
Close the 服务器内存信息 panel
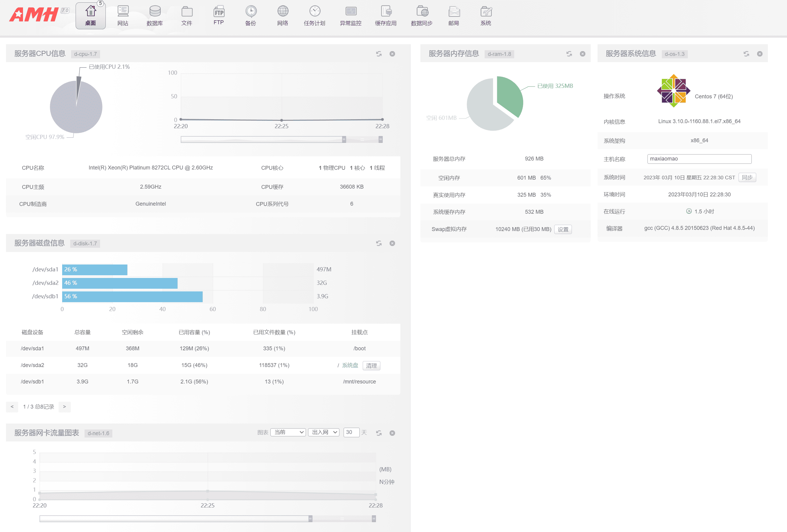tap(582, 54)
